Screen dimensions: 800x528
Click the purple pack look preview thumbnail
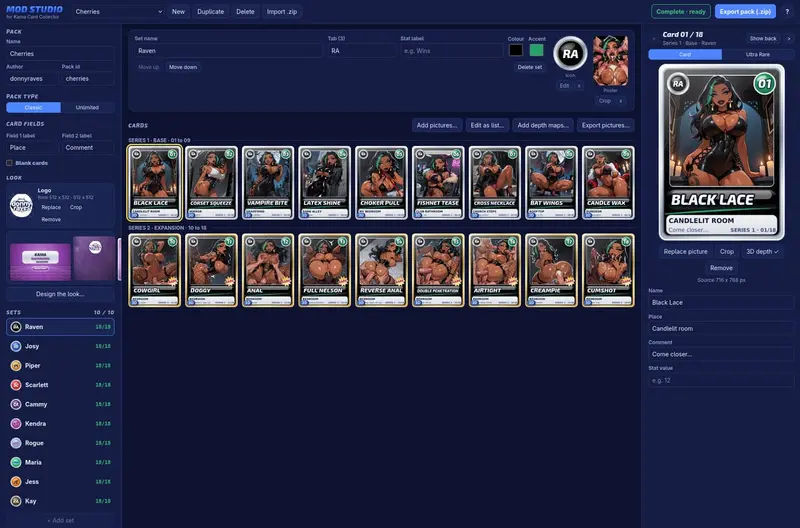click(x=40, y=262)
